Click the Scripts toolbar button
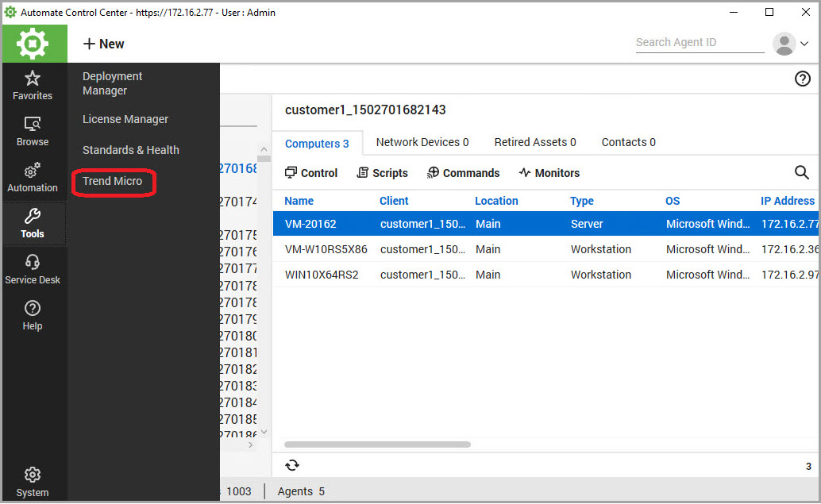Screen dimensions: 821x504 [382, 173]
